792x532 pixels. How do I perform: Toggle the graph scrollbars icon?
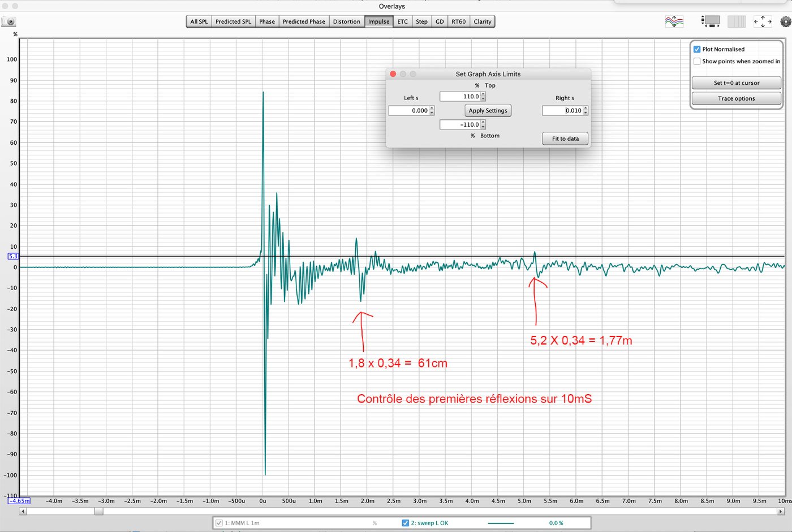(x=711, y=21)
